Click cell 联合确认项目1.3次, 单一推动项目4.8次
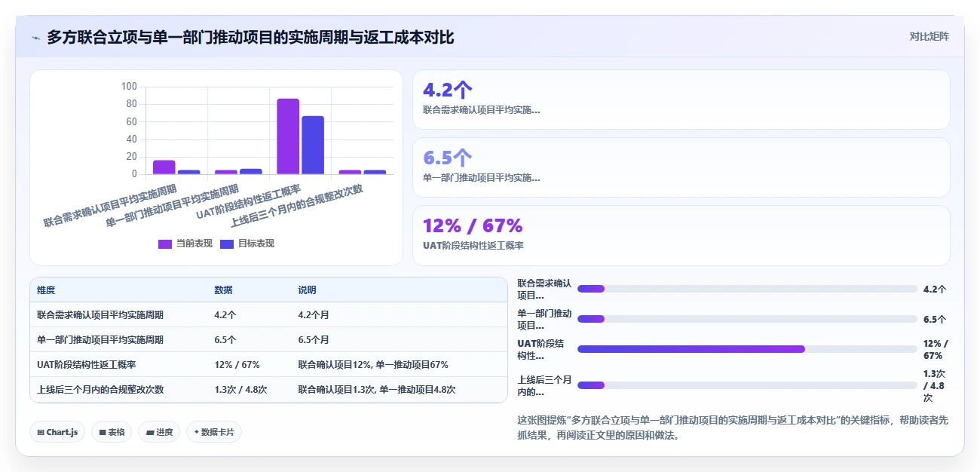980x472 pixels. (377, 390)
